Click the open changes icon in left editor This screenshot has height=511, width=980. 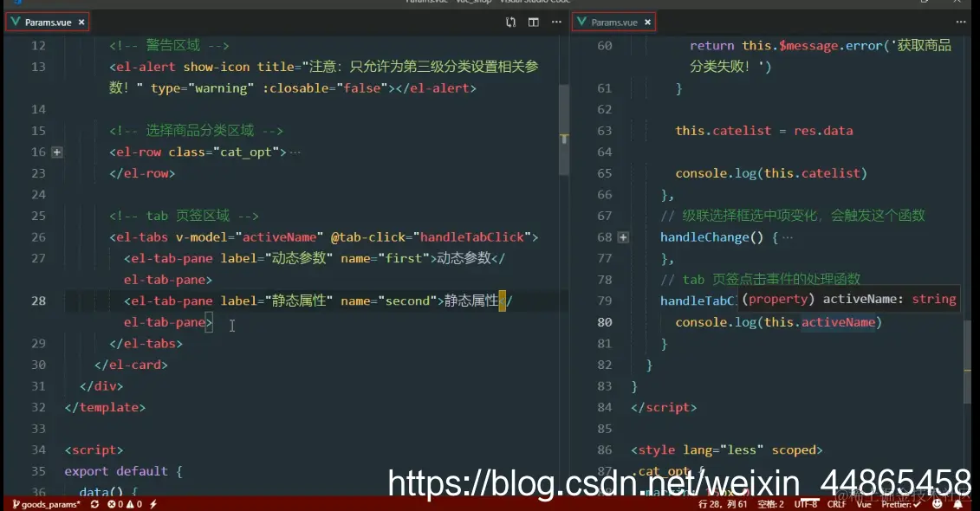point(510,23)
